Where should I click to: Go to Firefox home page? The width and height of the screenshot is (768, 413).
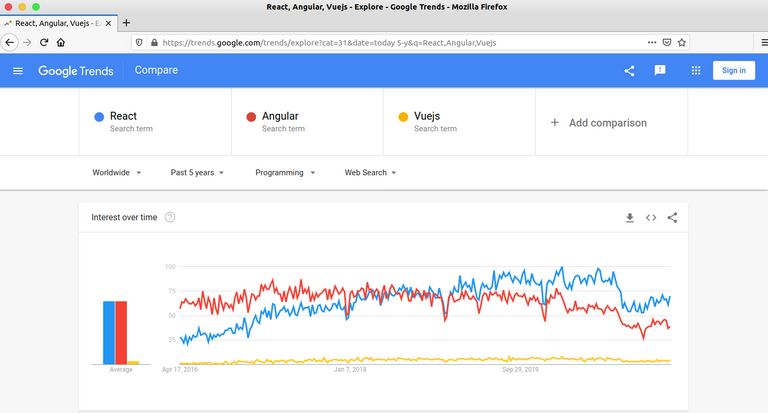61,42
